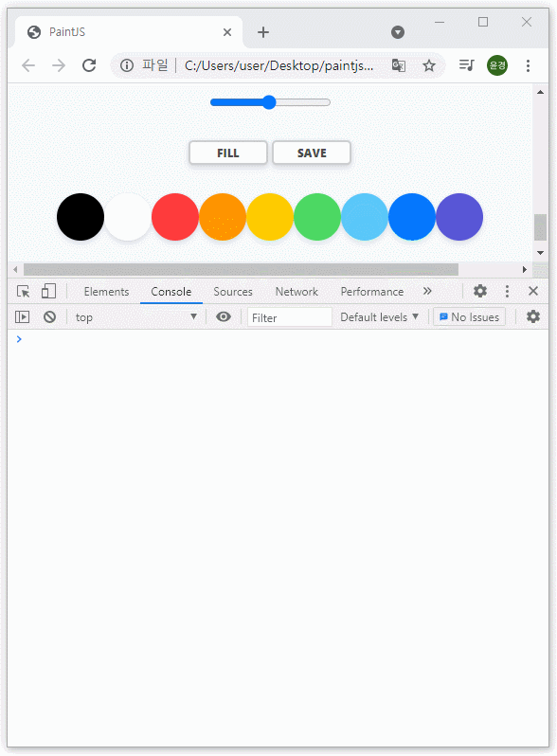Click horizontal scrollbar right arrow
Image resolution: width=557 pixels, height=756 pixels.
tap(525, 269)
